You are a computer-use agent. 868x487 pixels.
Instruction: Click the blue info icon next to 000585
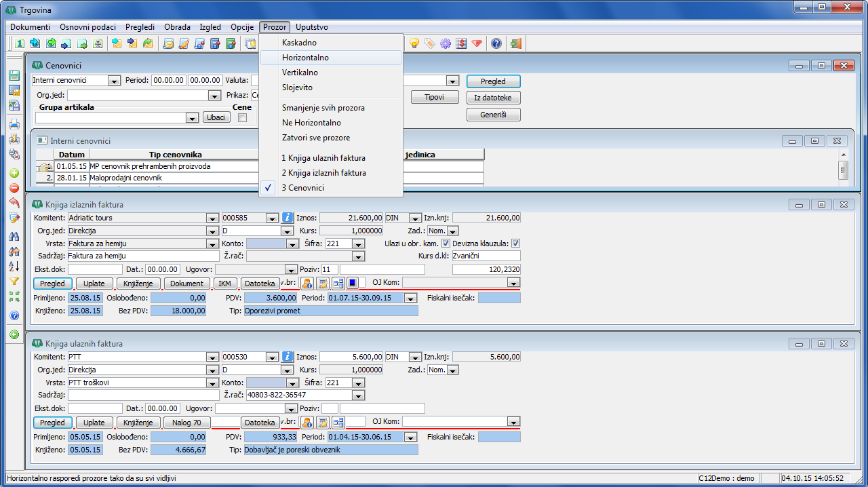[x=288, y=218]
